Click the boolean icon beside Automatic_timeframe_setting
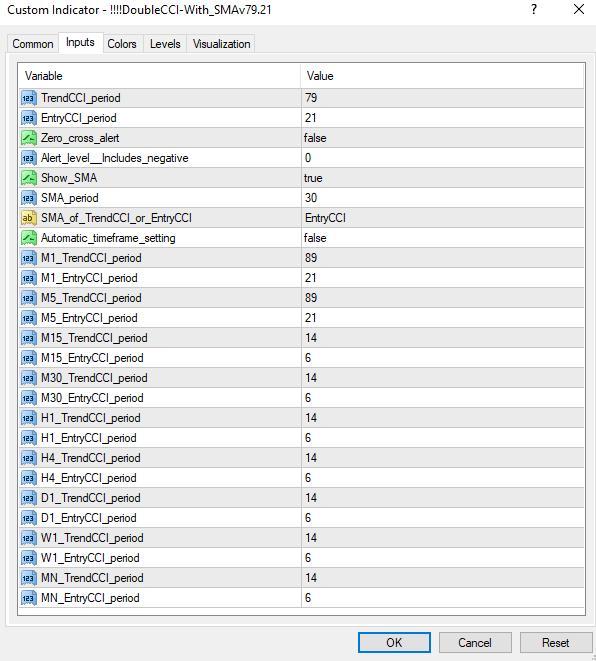Image resolution: width=596 pixels, height=661 pixels. pos(29,238)
